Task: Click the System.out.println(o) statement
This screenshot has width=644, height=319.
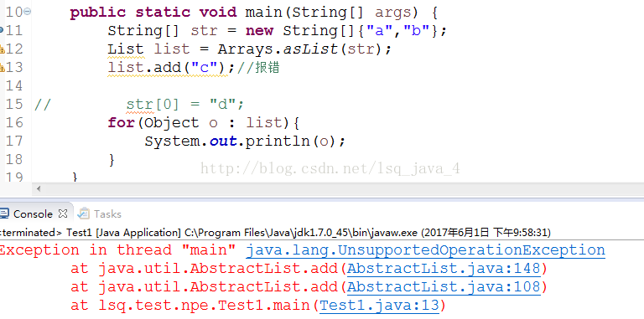Action: [245, 141]
